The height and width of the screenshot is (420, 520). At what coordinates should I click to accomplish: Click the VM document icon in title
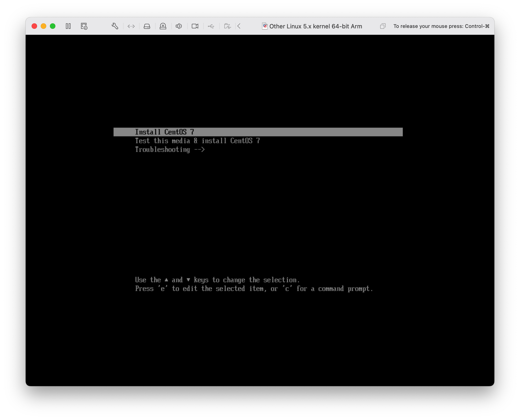(265, 26)
